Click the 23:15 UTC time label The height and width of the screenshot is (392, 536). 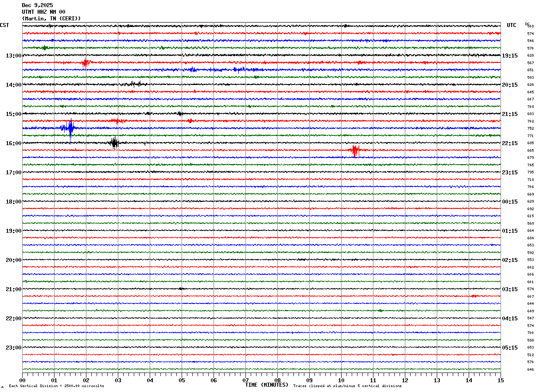tap(510, 173)
